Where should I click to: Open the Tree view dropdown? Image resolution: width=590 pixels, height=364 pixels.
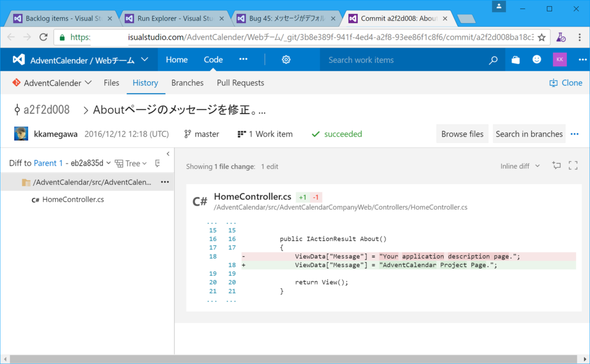(131, 163)
